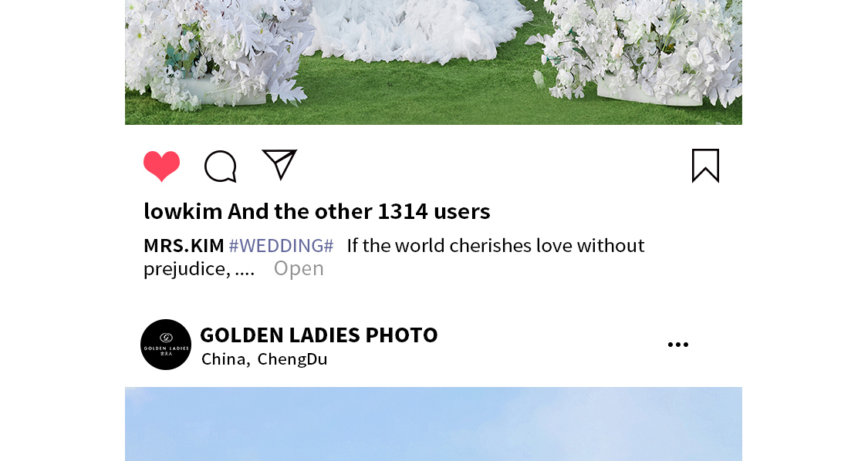Share the post with the paper plane icon
Screen dimensions: 868x461
(279, 164)
